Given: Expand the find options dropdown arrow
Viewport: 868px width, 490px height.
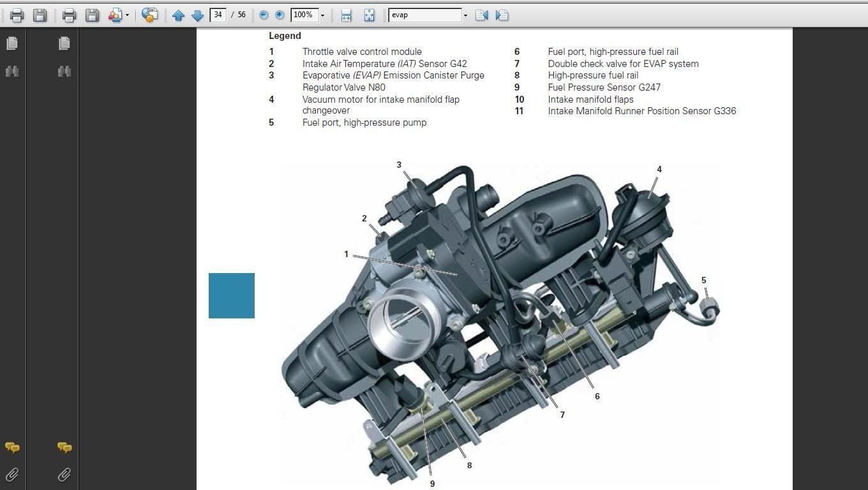Looking at the screenshot, I should coord(465,15).
